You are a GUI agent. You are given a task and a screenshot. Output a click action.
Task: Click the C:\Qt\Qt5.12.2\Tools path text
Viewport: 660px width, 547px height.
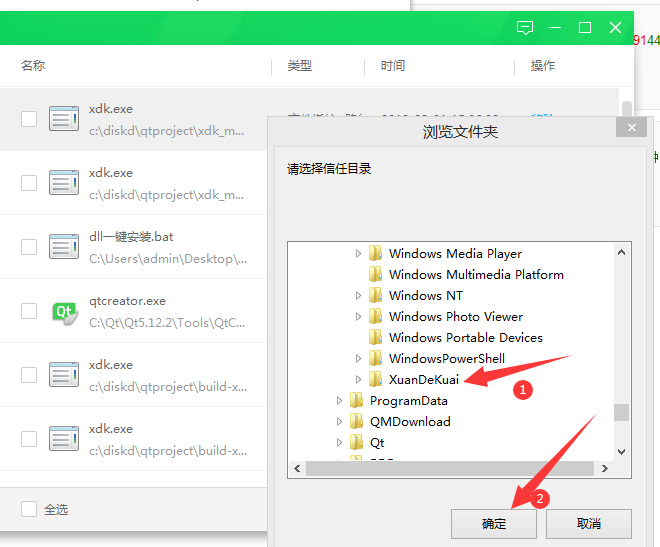(x=167, y=323)
